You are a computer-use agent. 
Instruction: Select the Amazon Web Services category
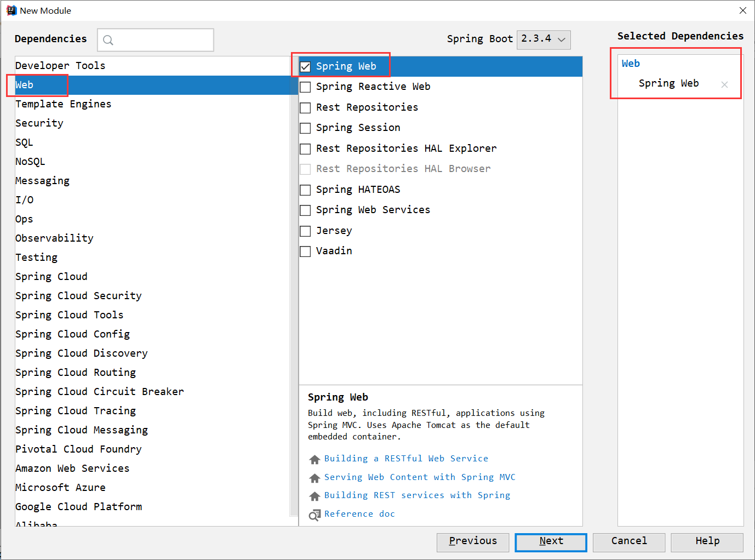pyautogui.click(x=152, y=468)
